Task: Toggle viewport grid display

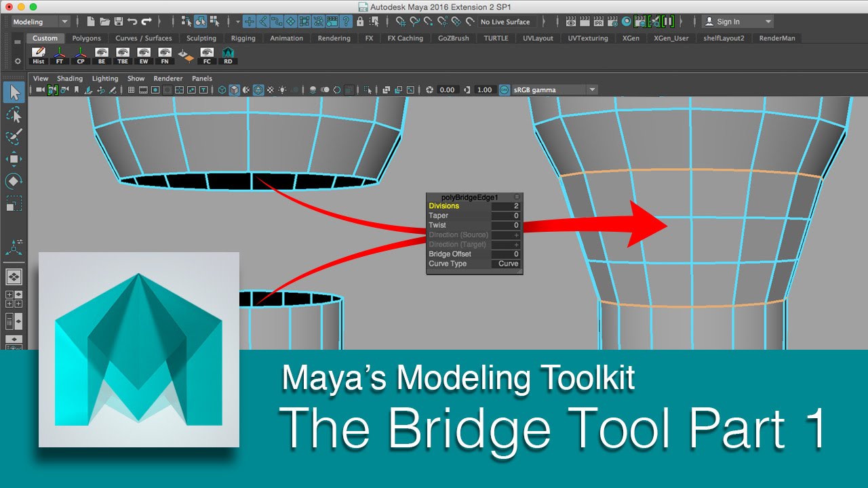Action: (131, 89)
